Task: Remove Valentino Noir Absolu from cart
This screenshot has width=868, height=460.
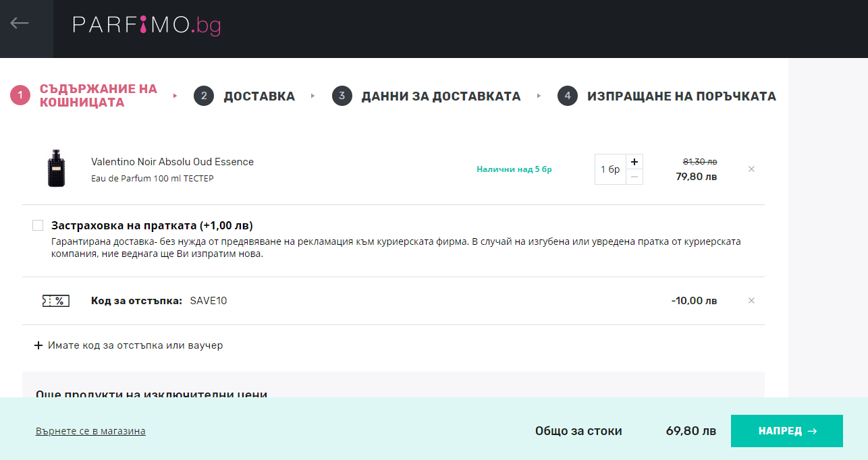Action: [x=751, y=169]
